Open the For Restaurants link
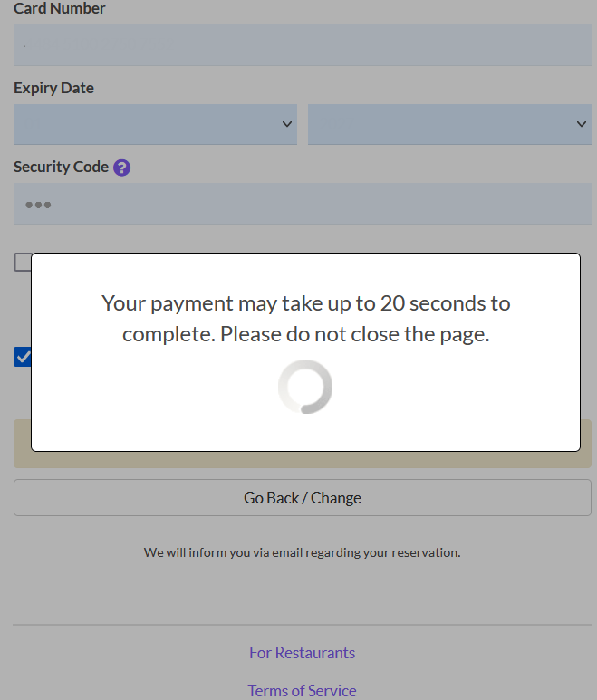This screenshot has height=700, width=597. pos(303,653)
